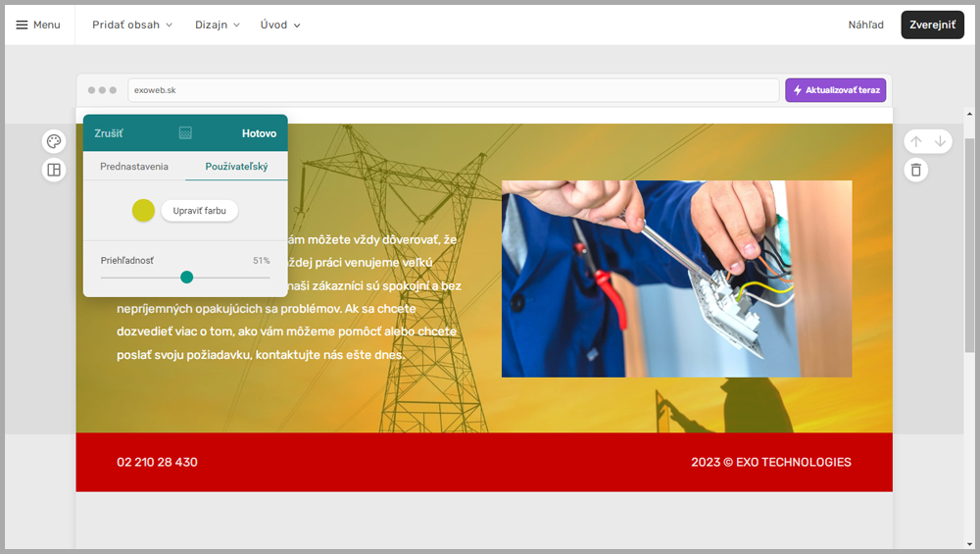Confirm the color settings with Hotovo
The height and width of the screenshot is (554, 980).
coord(259,133)
